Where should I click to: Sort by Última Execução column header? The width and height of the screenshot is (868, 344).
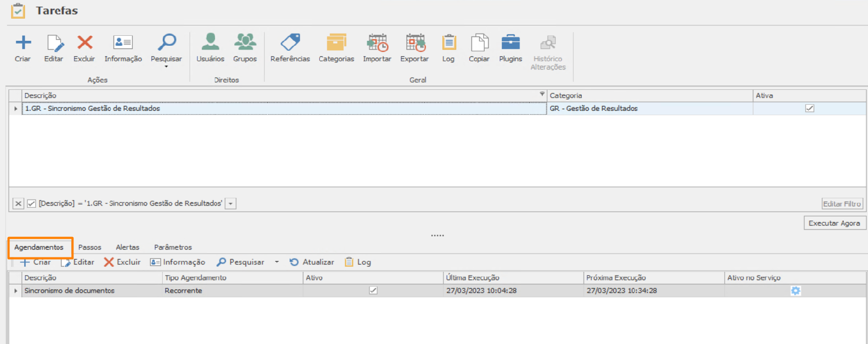tap(513, 278)
